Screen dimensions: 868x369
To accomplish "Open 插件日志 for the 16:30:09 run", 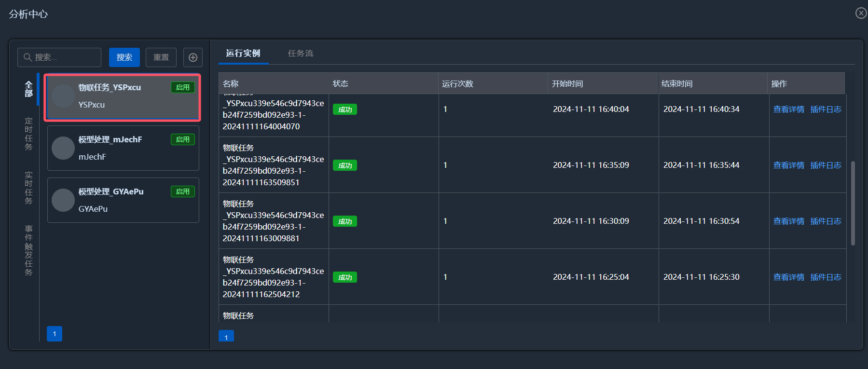I will pyautogui.click(x=826, y=221).
